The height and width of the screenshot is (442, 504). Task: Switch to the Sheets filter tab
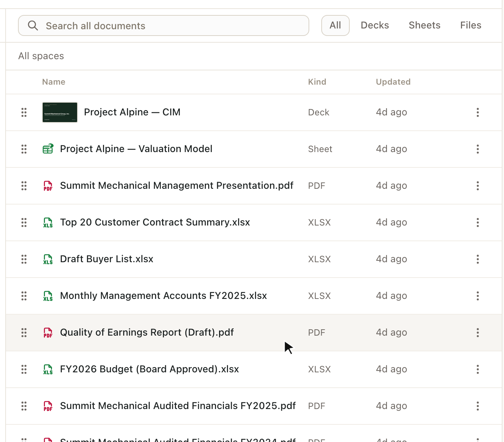(424, 25)
